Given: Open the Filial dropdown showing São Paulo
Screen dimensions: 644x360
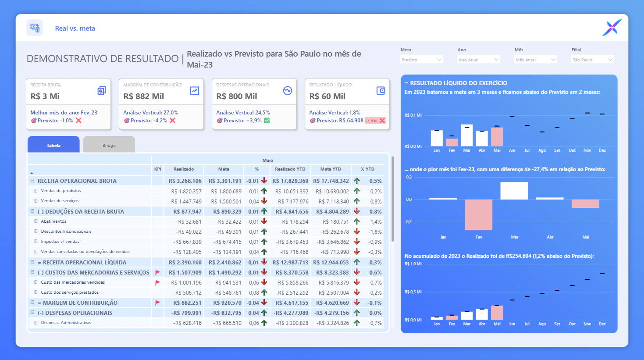Looking at the screenshot, I should pyautogui.click(x=592, y=60).
